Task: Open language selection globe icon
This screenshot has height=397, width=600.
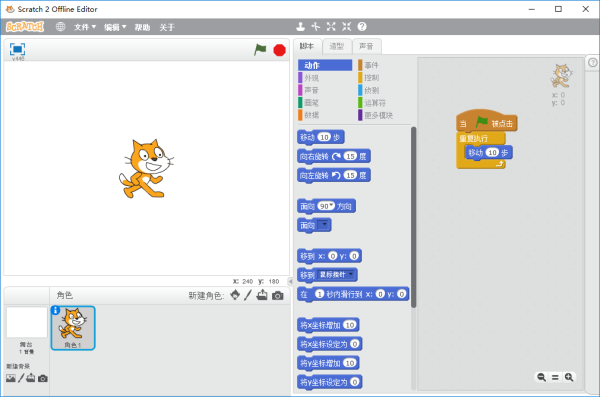Action: [x=60, y=27]
